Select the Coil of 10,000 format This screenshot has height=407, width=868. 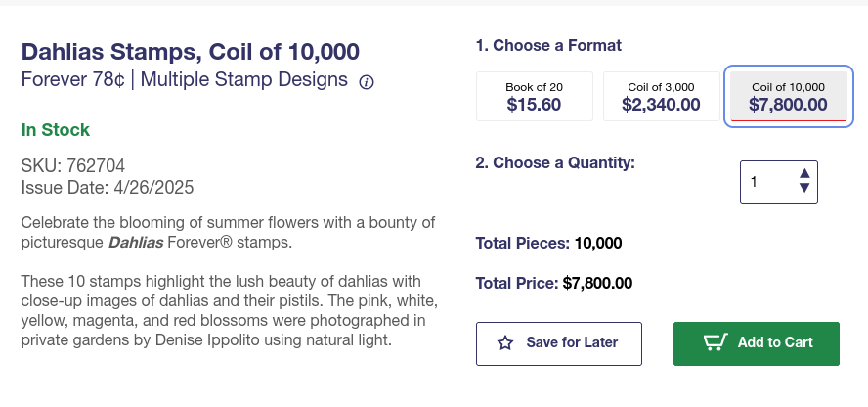click(x=788, y=96)
